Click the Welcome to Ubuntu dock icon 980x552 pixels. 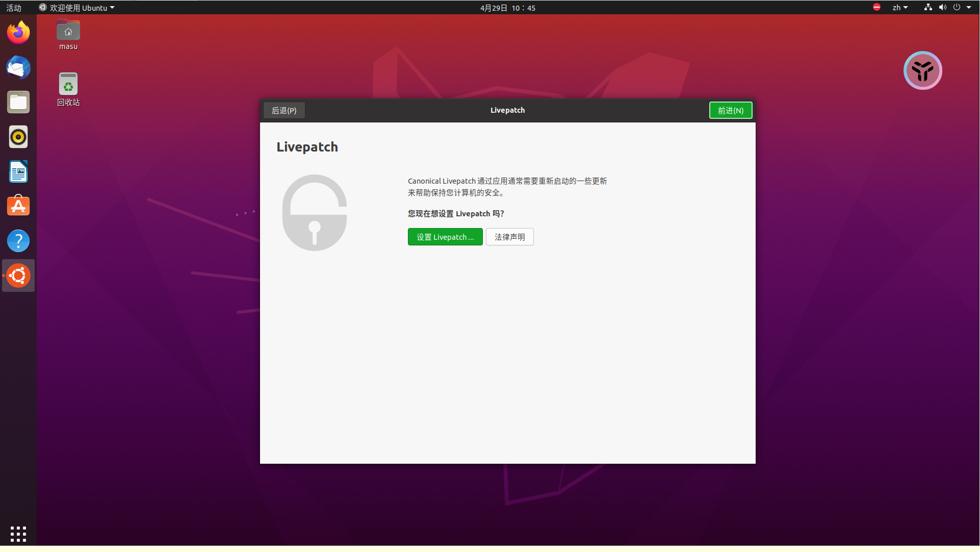[18, 275]
